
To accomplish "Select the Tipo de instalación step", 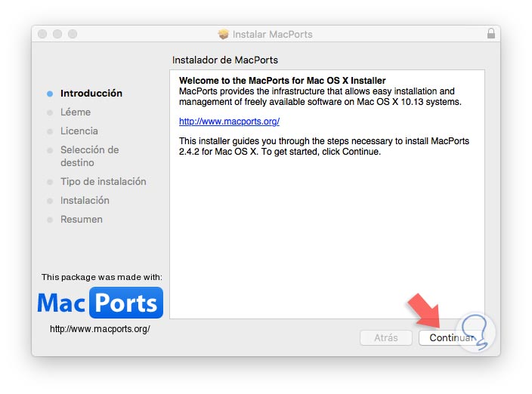I will [x=103, y=182].
